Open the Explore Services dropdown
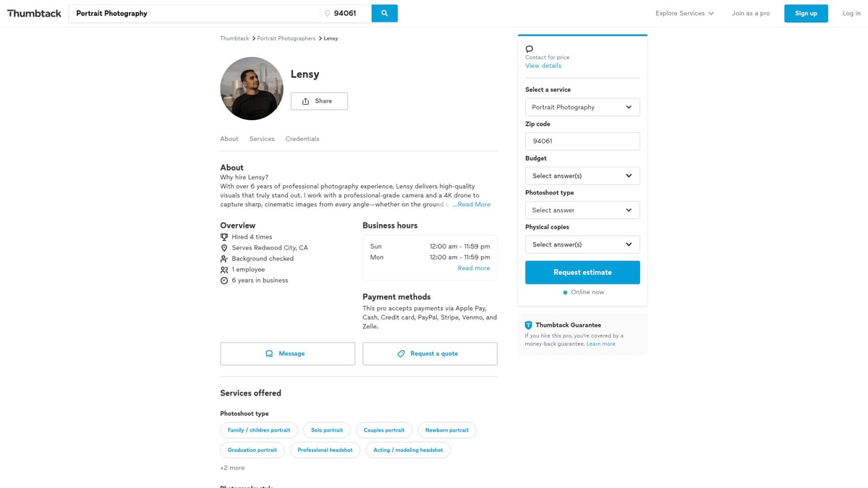This screenshot has height=488, width=868. [x=684, y=13]
